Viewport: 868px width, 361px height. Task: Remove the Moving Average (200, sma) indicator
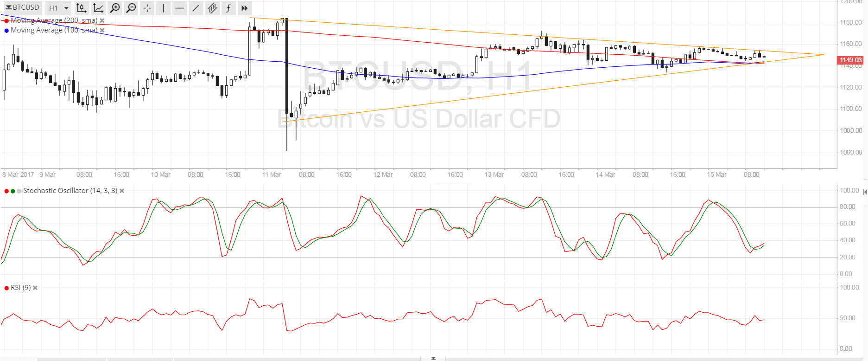point(102,20)
